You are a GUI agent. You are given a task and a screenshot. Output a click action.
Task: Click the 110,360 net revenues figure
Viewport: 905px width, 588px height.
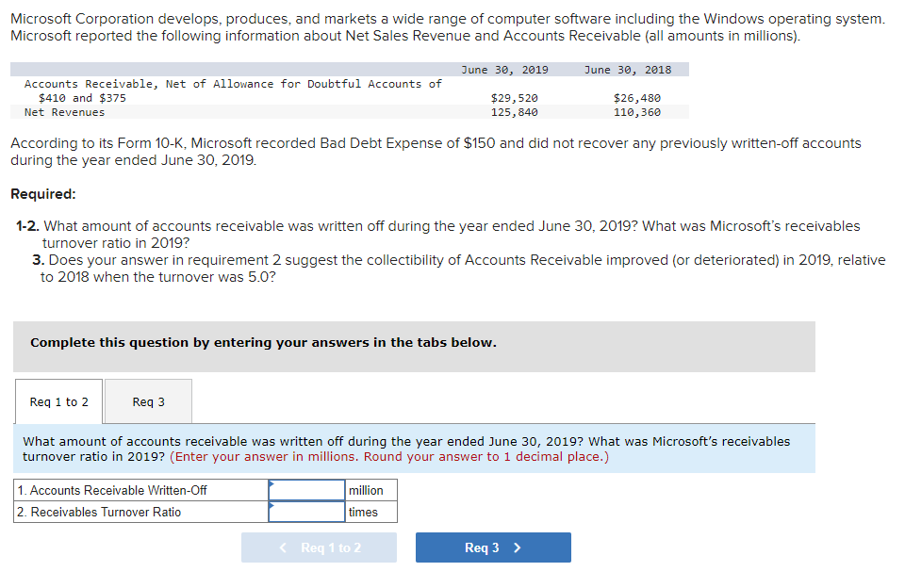pos(637,112)
